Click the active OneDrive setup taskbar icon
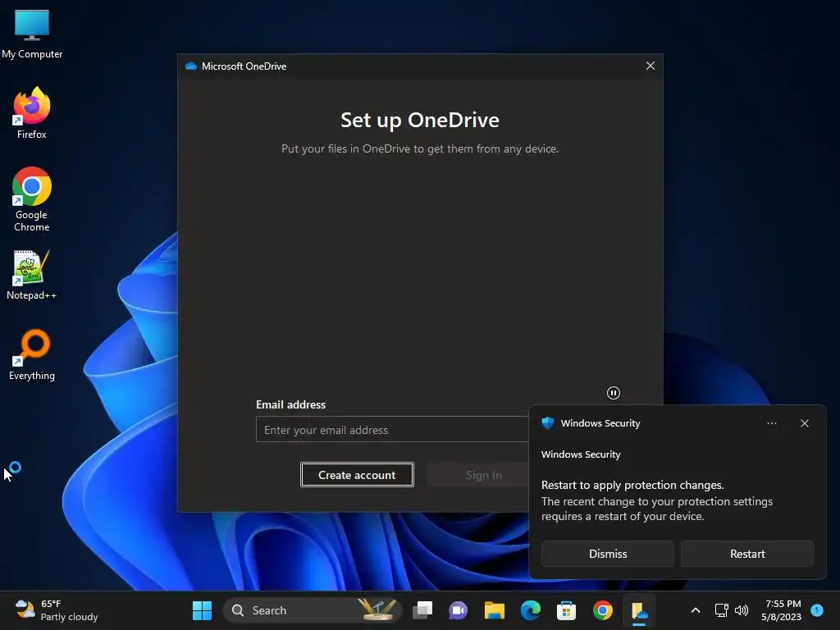The image size is (840, 630). coord(639,610)
